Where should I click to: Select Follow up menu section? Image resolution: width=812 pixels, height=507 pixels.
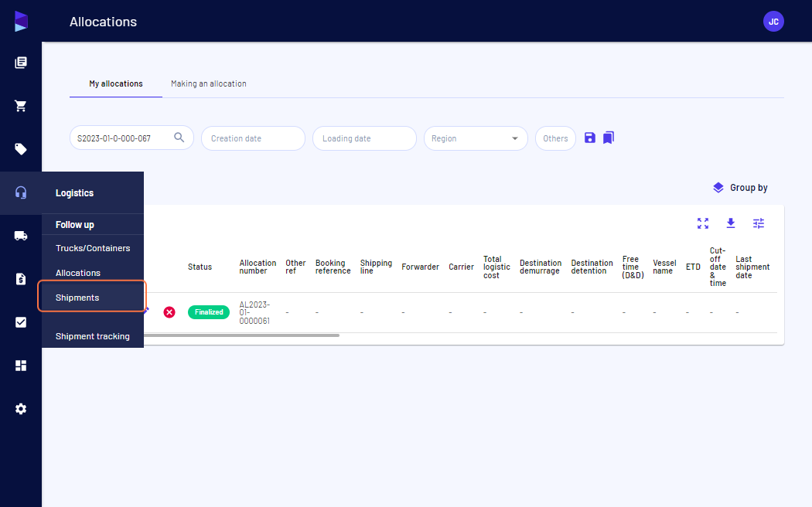pyautogui.click(x=74, y=225)
